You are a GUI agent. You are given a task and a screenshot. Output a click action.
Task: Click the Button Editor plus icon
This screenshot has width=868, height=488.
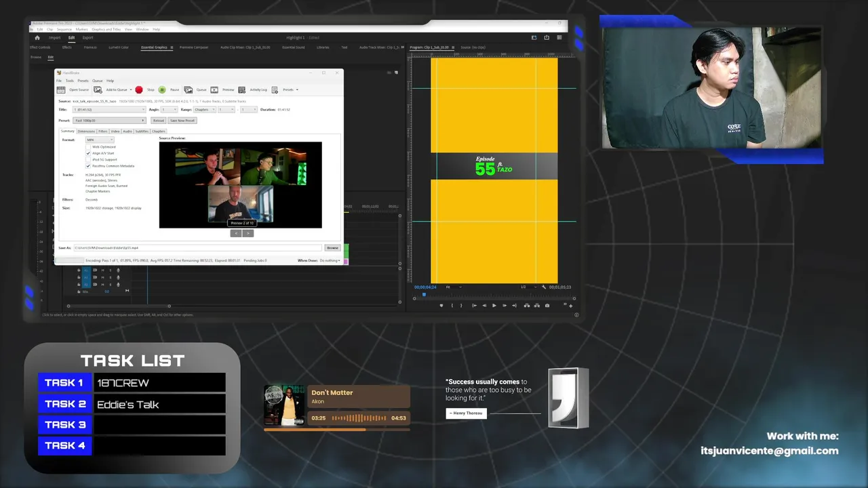[x=570, y=306]
